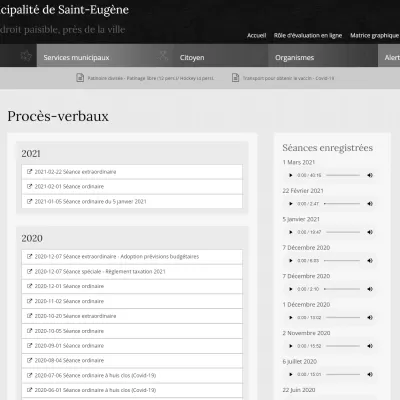Play the 1 Mars 2021 recording
400x400 pixels.
tap(290, 175)
